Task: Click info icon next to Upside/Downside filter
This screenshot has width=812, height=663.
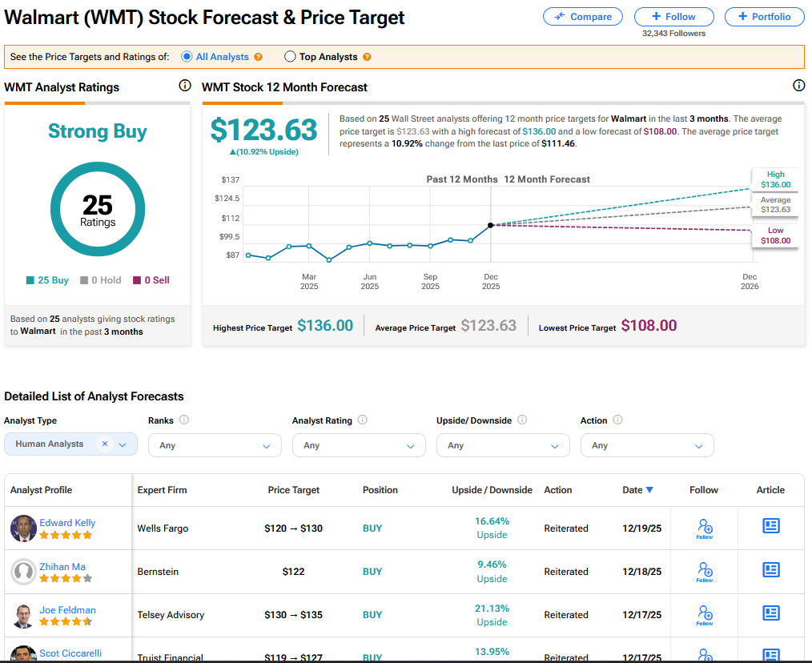Action: point(522,420)
